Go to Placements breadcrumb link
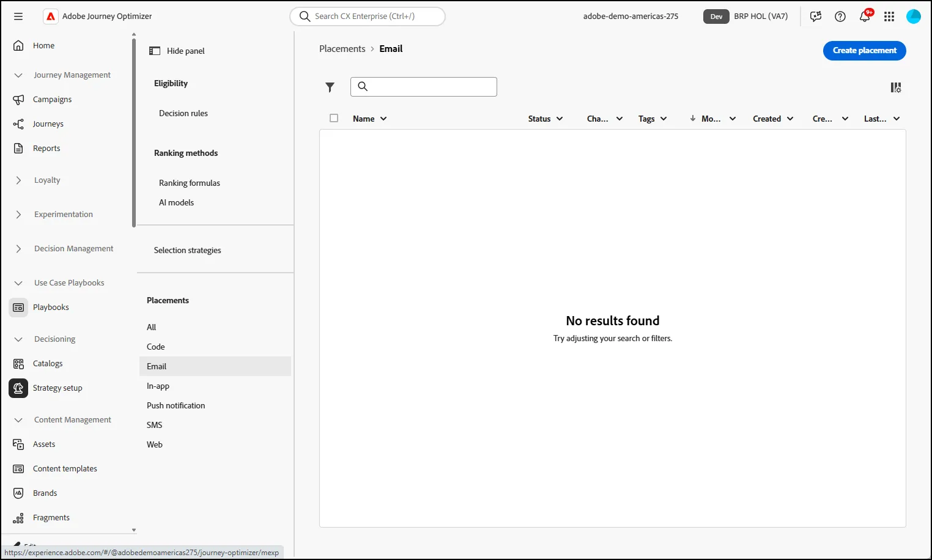Image resolution: width=932 pixels, height=560 pixels. tap(342, 49)
